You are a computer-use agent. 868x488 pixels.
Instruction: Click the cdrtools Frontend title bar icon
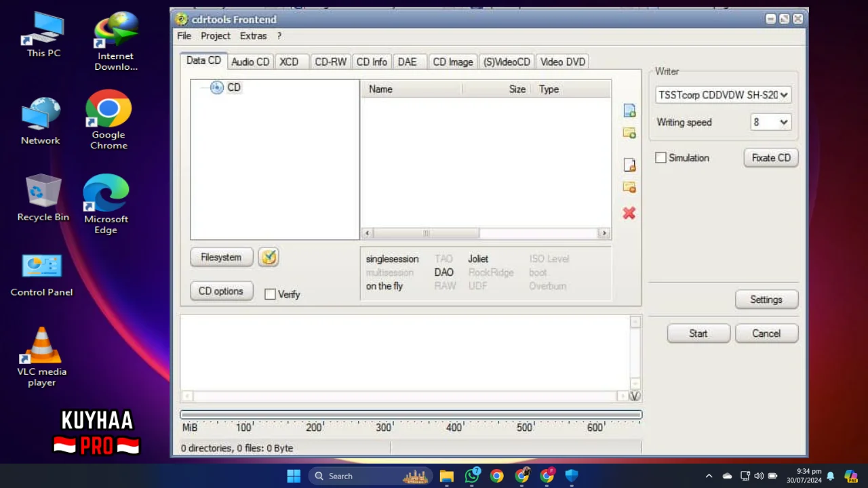pos(181,19)
